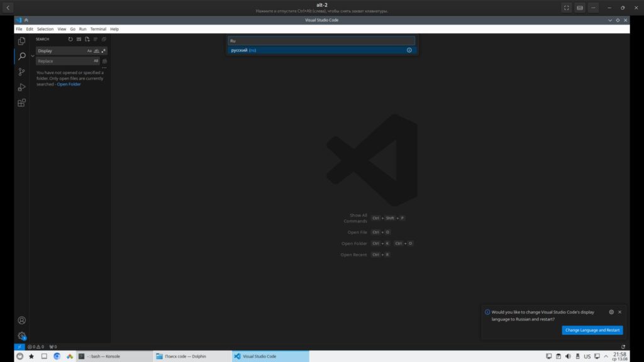Toggle Use Regular Expression in search field

(x=103, y=51)
